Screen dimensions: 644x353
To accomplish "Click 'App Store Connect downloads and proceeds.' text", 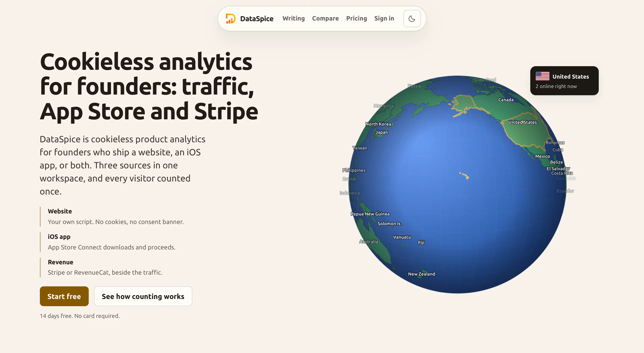I will coord(111,247).
